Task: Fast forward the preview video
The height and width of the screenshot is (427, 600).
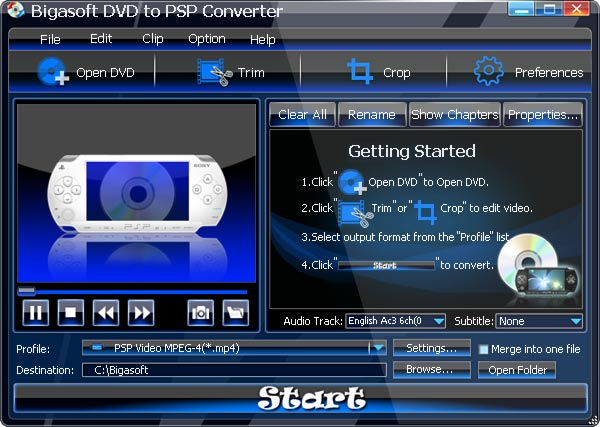Action: (x=141, y=313)
